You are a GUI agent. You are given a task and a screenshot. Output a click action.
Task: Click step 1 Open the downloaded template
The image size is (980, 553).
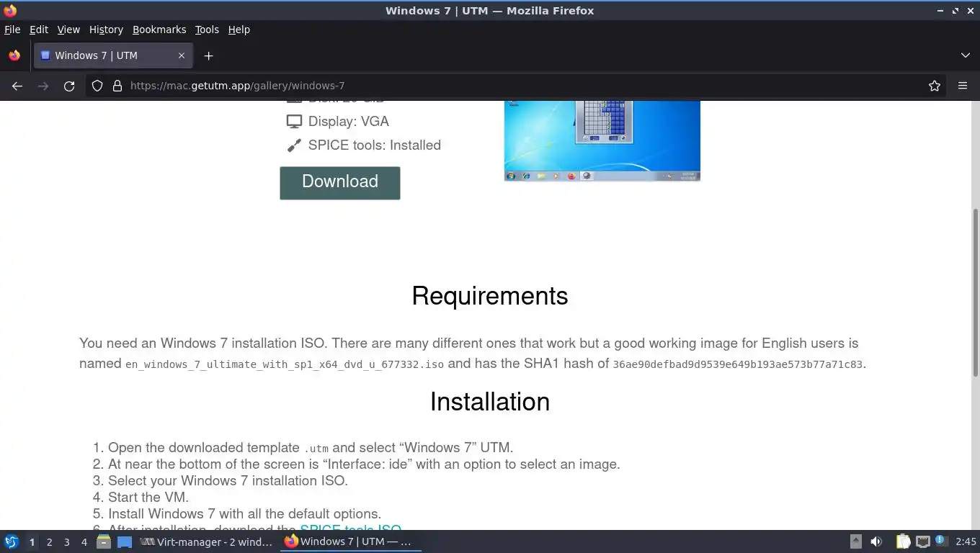(x=311, y=448)
